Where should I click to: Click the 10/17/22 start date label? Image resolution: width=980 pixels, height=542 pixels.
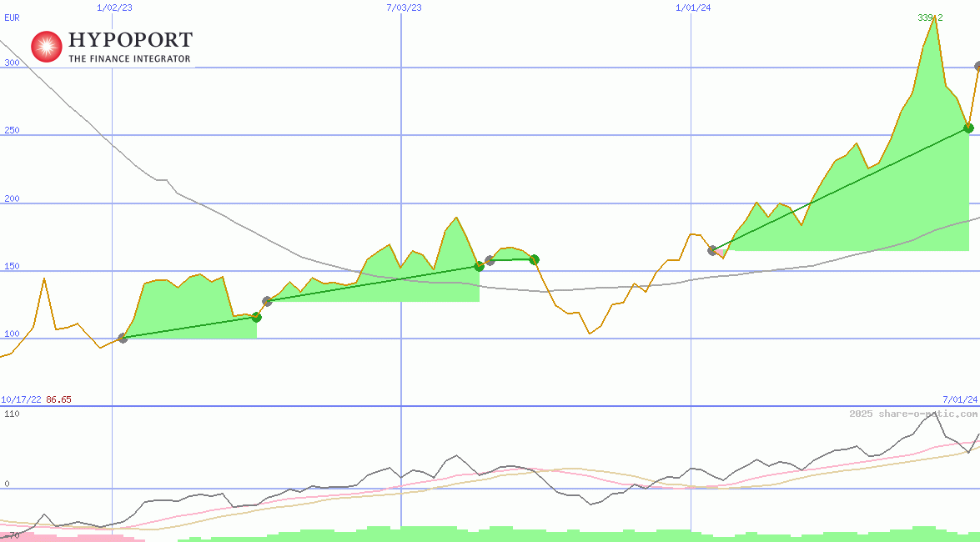pos(21,399)
